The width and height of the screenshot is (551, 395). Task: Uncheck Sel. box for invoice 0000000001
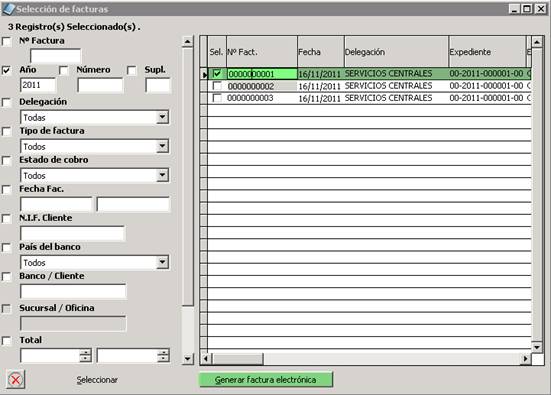pos(217,73)
